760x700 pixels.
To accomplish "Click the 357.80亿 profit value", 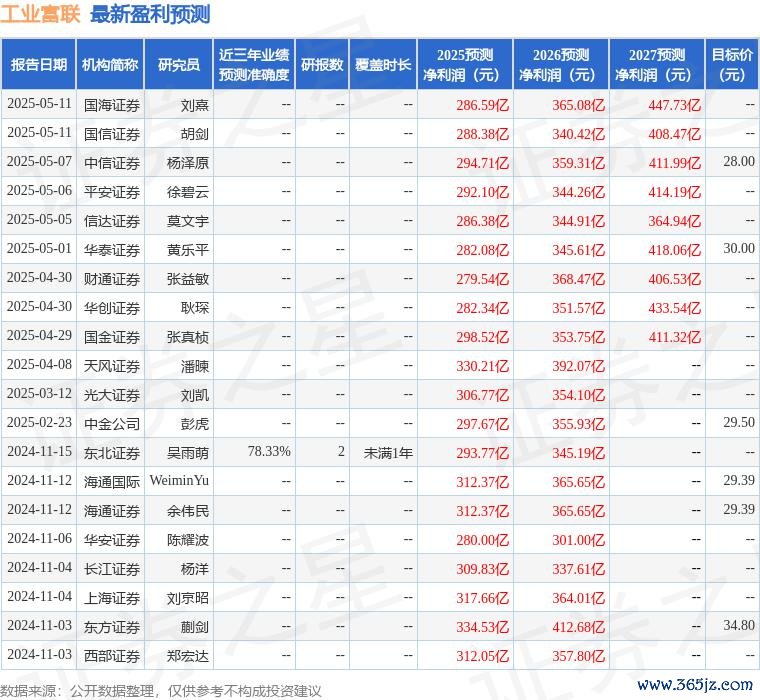I will point(579,656).
